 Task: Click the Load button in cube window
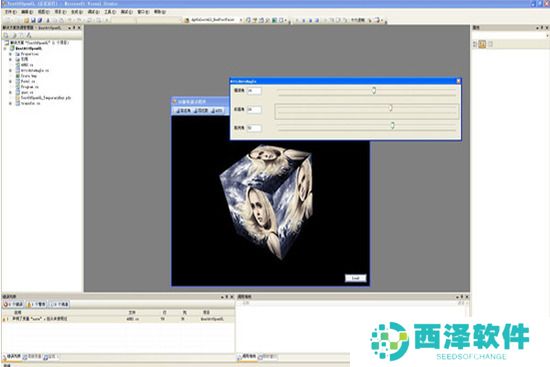point(355,278)
